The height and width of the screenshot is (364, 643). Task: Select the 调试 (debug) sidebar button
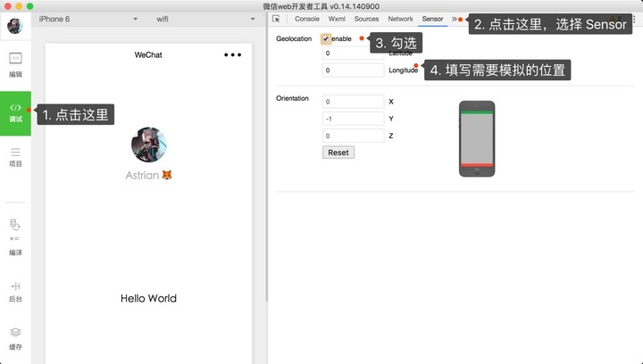(15, 113)
